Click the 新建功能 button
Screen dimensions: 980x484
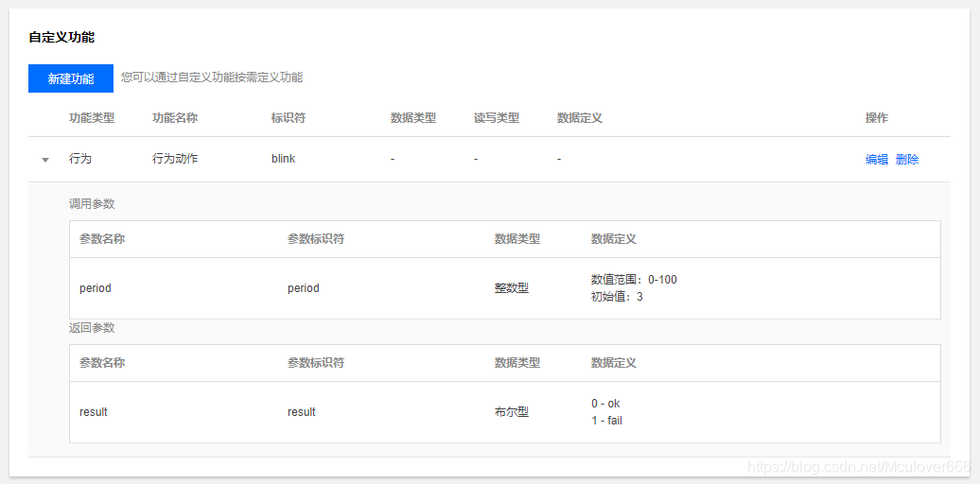[71, 78]
